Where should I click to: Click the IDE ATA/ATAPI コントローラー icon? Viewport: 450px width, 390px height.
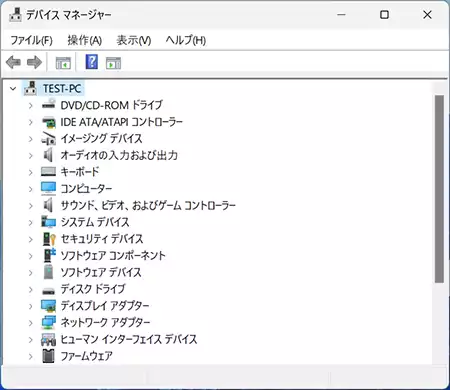[x=49, y=122]
